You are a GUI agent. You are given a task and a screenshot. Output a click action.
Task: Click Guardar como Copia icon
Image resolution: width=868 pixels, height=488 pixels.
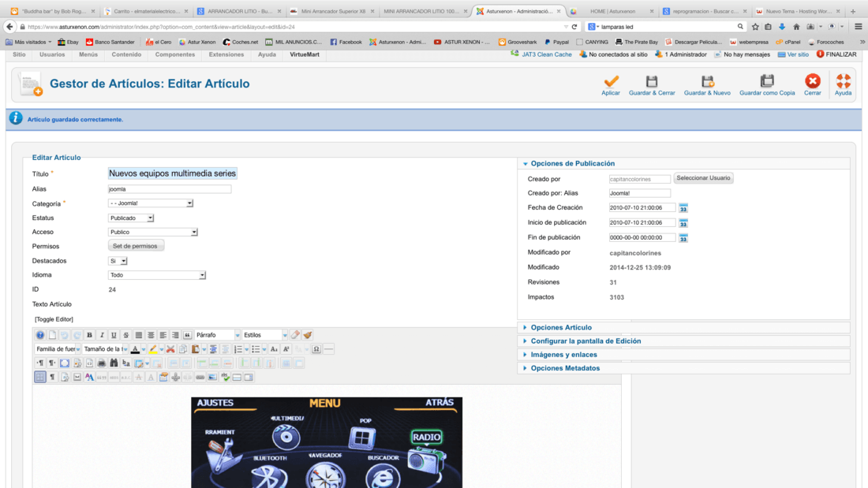point(767,81)
